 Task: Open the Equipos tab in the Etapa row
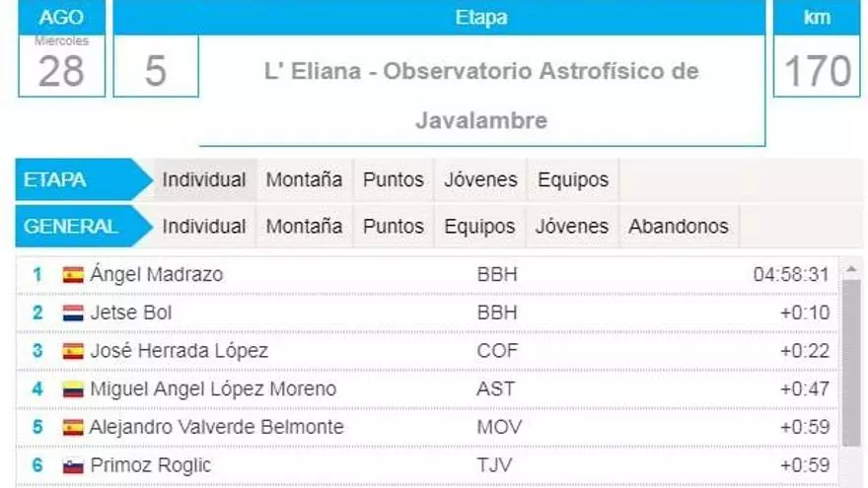572,179
